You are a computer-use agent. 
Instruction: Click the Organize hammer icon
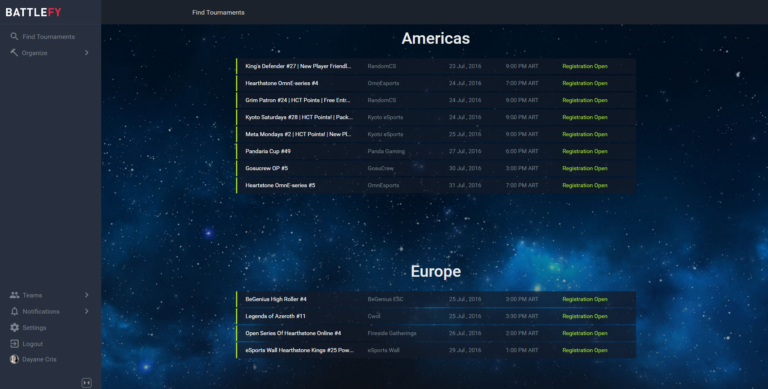pyautogui.click(x=14, y=52)
